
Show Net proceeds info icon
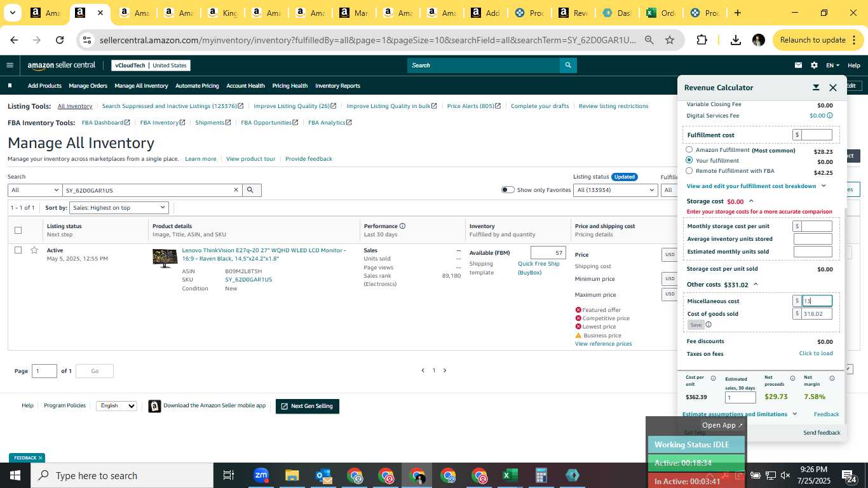792,379
